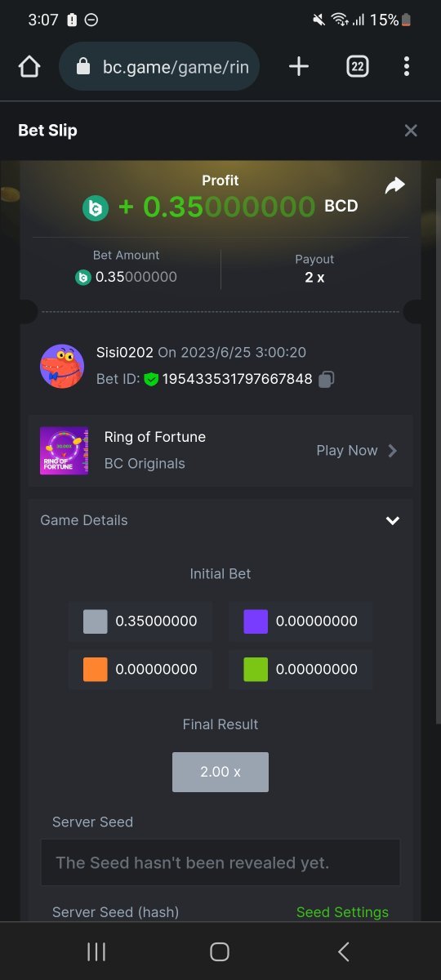This screenshot has width=441, height=980.
Task: Select the Ring of Fortune thumbnail
Action: pyautogui.click(x=65, y=451)
